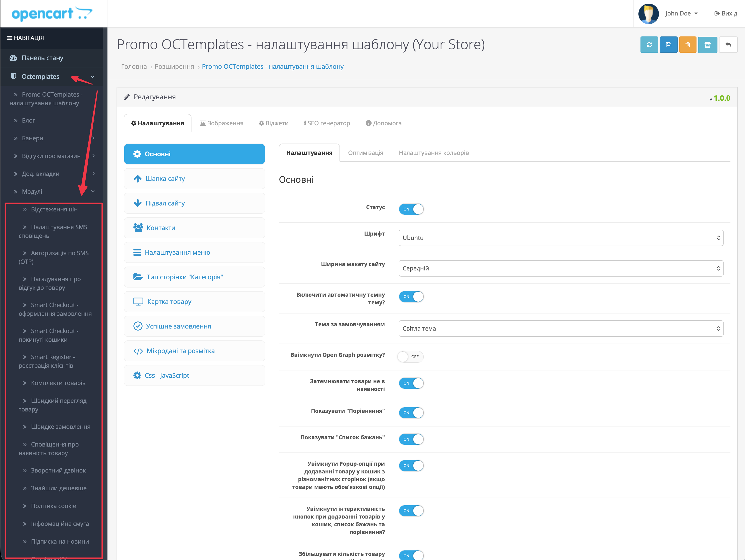Screen dimensions: 745x560
Task: Toggle Показувати "Порівняння" switch
Action: pos(411,413)
